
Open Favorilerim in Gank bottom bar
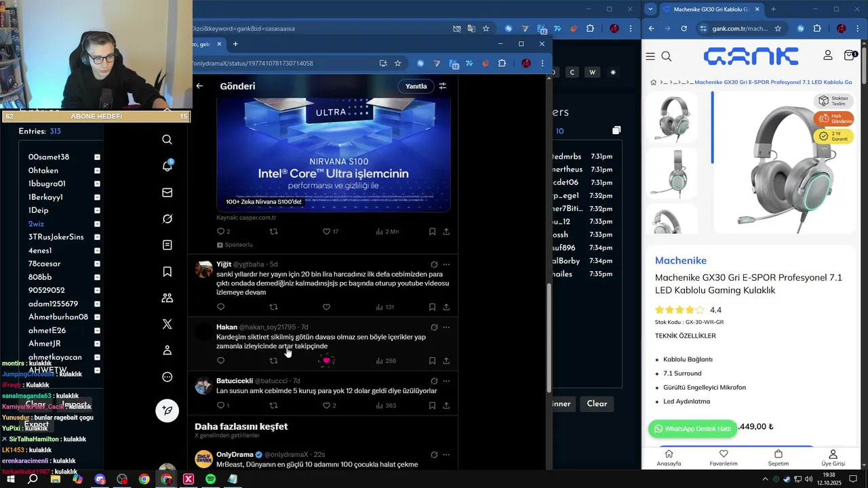724,459
